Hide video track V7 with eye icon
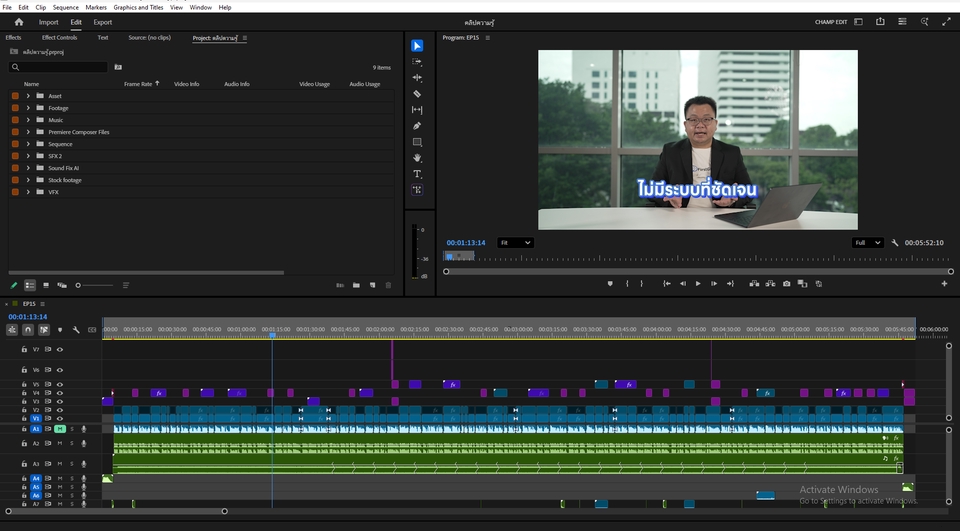960x531 pixels. click(60, 350)
